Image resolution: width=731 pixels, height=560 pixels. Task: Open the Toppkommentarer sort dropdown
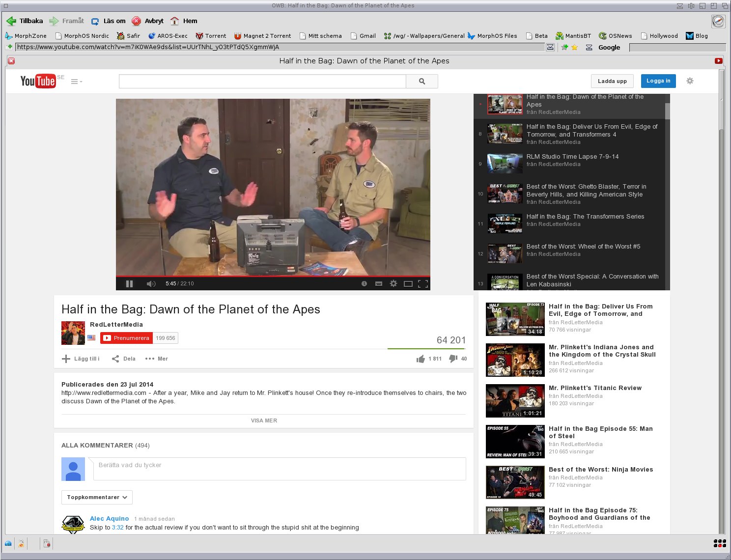pyautogui.click(x=97, y=497)
